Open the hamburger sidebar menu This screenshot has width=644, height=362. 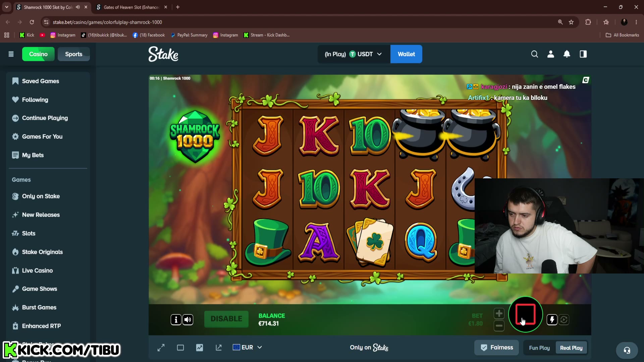[11, 54]
